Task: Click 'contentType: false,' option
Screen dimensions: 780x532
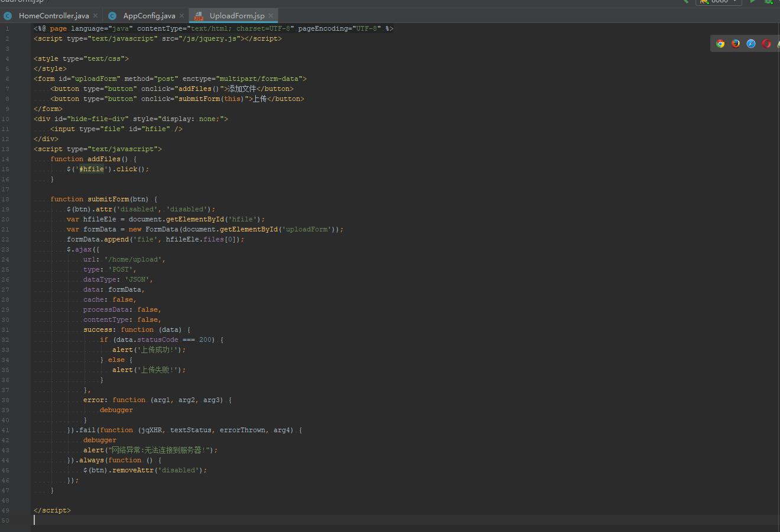Action: tap(122, 319)
